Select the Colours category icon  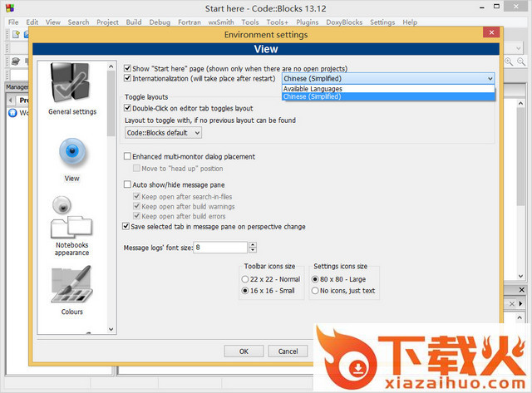click(x=71, y=286)
